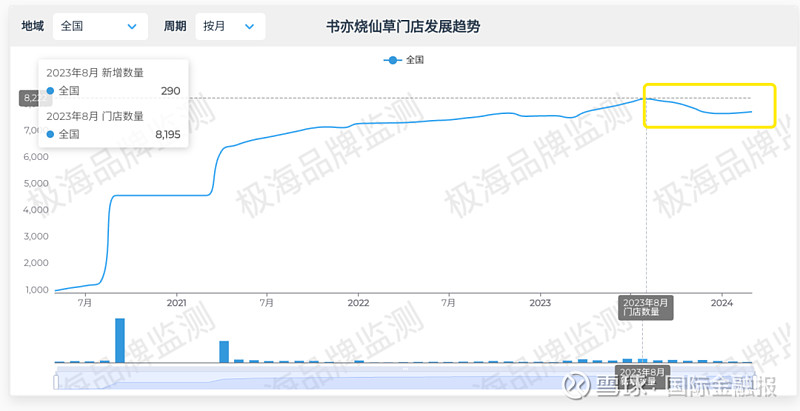Click the 3,000 value on the y-axis
This screenshot has height=411, width=800.
(38, 237)
